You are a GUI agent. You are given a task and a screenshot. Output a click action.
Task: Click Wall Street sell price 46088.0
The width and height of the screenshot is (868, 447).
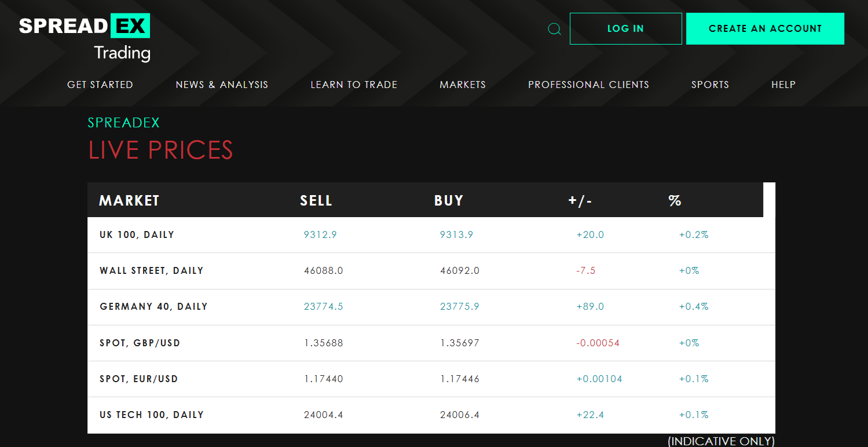324,271
